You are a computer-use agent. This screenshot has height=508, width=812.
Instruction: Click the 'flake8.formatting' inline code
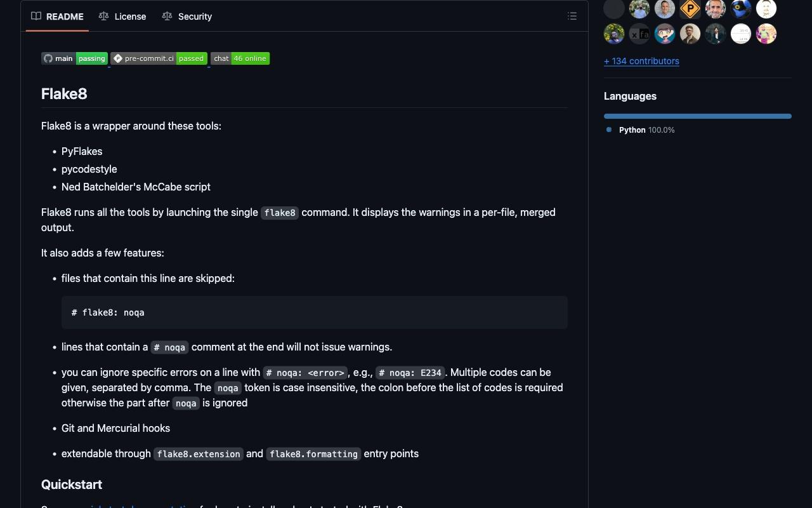tap(313, 454)
